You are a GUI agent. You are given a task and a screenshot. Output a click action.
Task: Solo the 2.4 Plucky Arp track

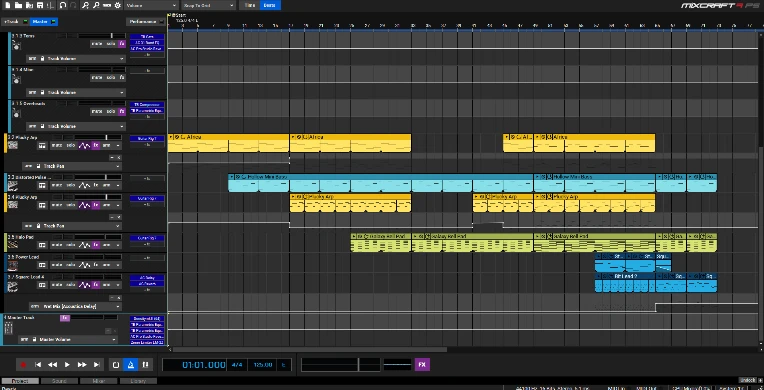tap(71, 205)
